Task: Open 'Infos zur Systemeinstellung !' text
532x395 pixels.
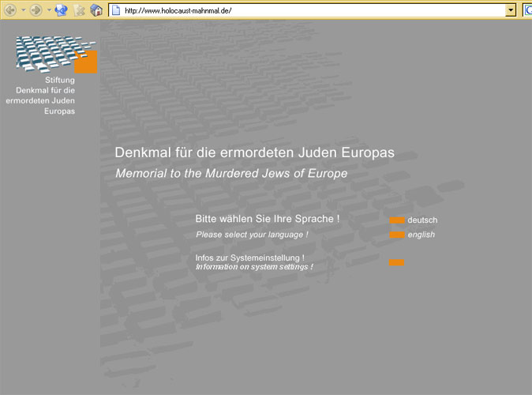Action: (249, 258)
